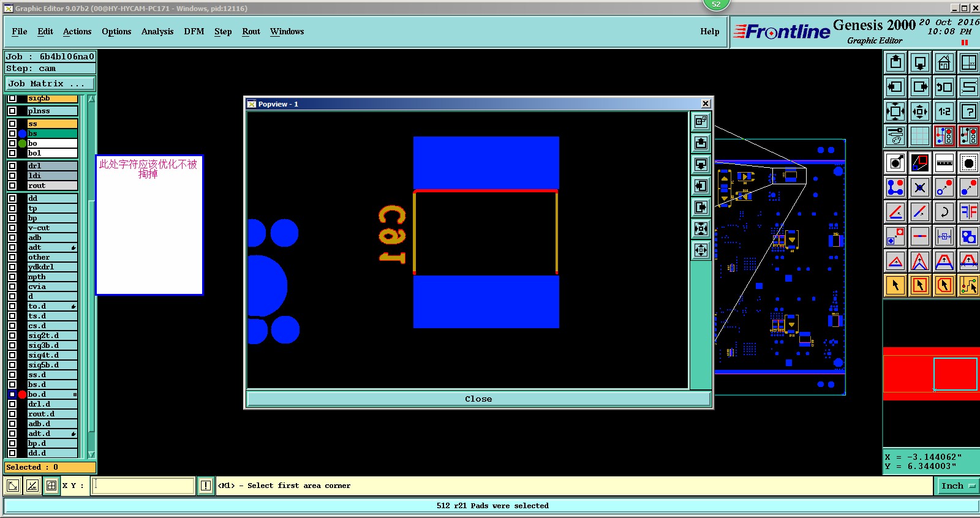This screenshot has width=980, height=518.
Task: Select the ldi layer row
Action: pos(53,176)
